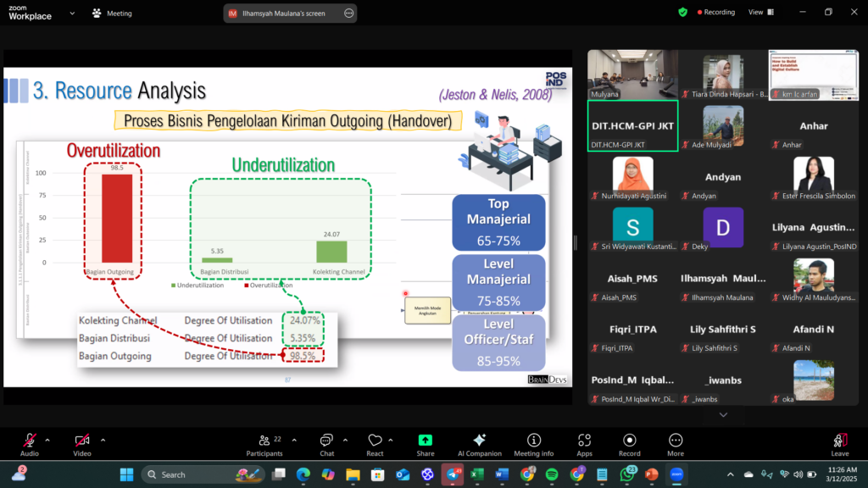Viewport: 868px width, 488px height.
Task: Click the encryption shield icon
Action: click(682, 13)
